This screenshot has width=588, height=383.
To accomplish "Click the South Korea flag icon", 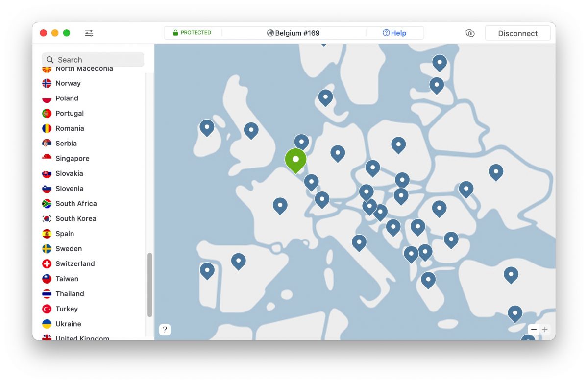I will pos(47,219).
